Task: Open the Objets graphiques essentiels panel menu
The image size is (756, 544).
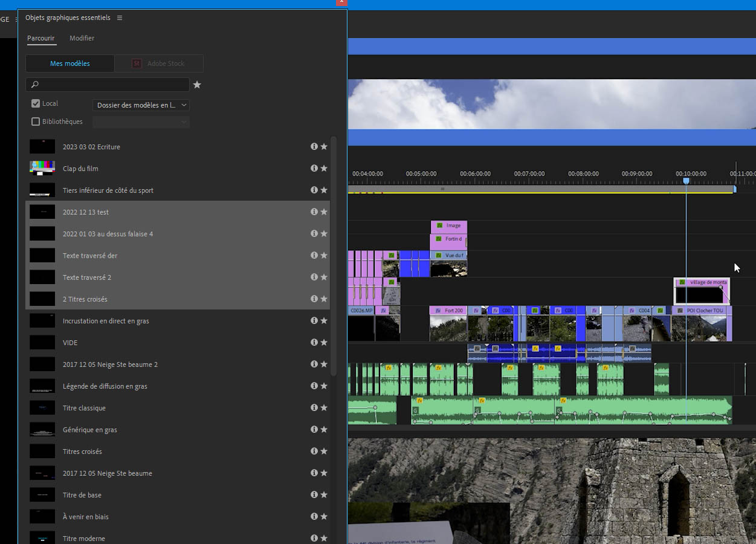Action: coord(120,18)
